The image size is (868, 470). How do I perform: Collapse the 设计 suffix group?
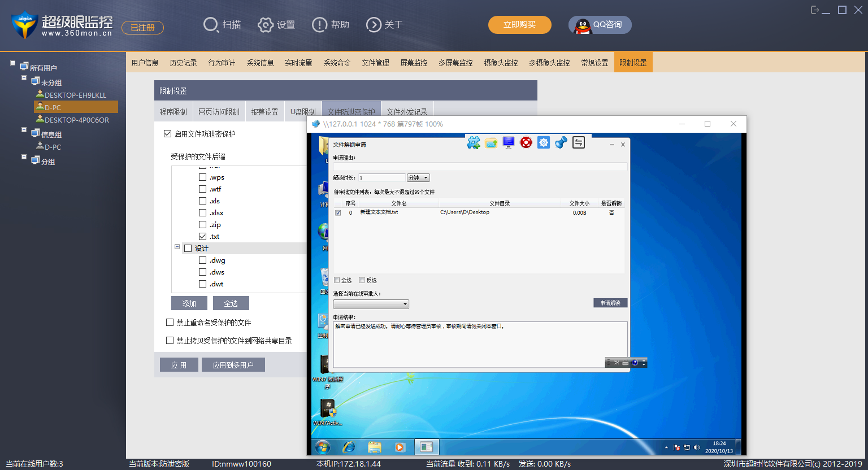pyautogui.click(x=177, y=247)
